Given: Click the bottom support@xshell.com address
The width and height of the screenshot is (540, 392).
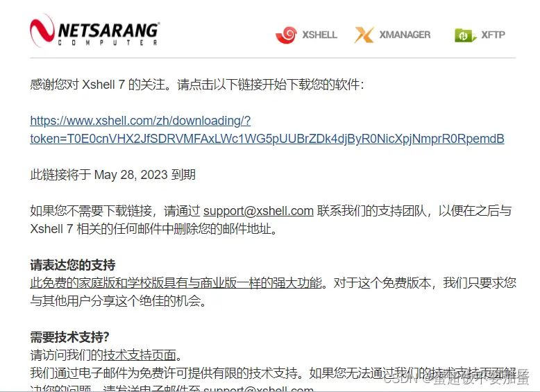Looking at the screenshot, I should (x=258, y=389).
